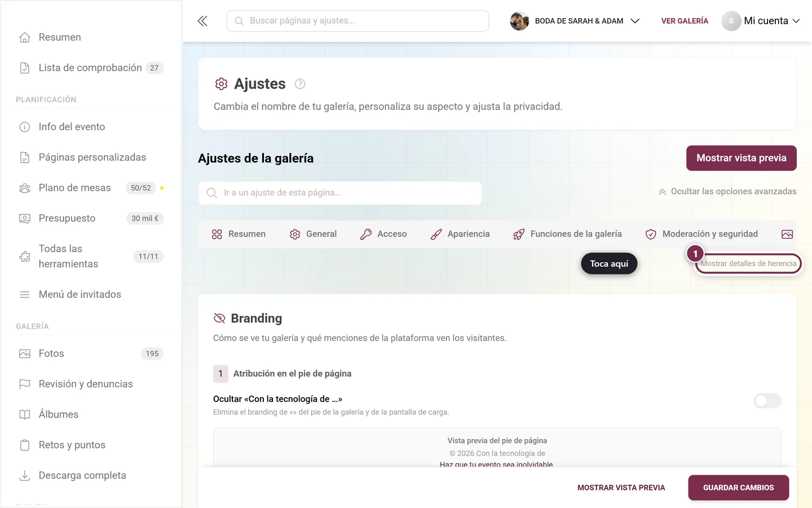Click the help question mark beside Ajustes
Screen dimensions: 812x508
tap(300, 84)
